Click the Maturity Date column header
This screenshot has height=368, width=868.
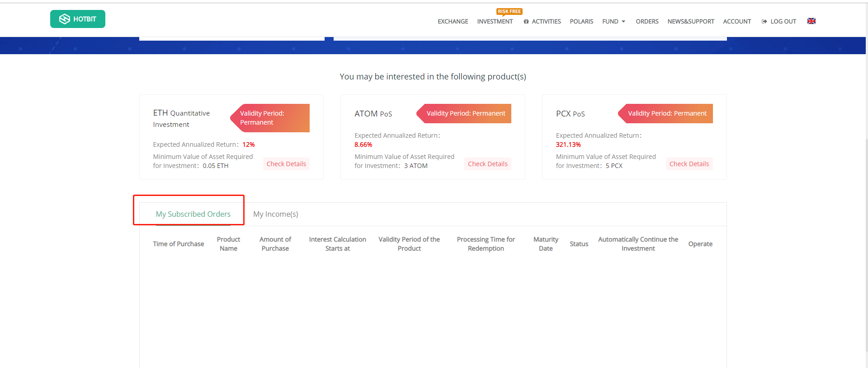(x=546, y=244)
